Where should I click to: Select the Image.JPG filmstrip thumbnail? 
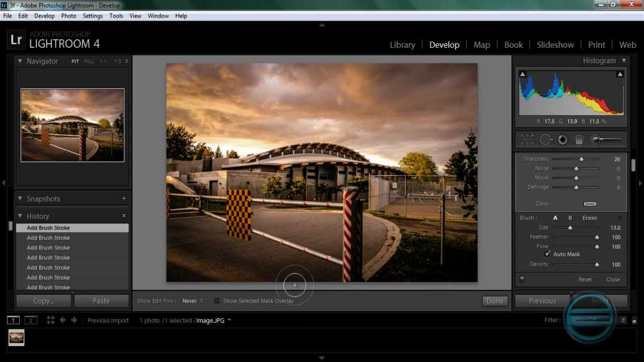(x=17, y=338)
